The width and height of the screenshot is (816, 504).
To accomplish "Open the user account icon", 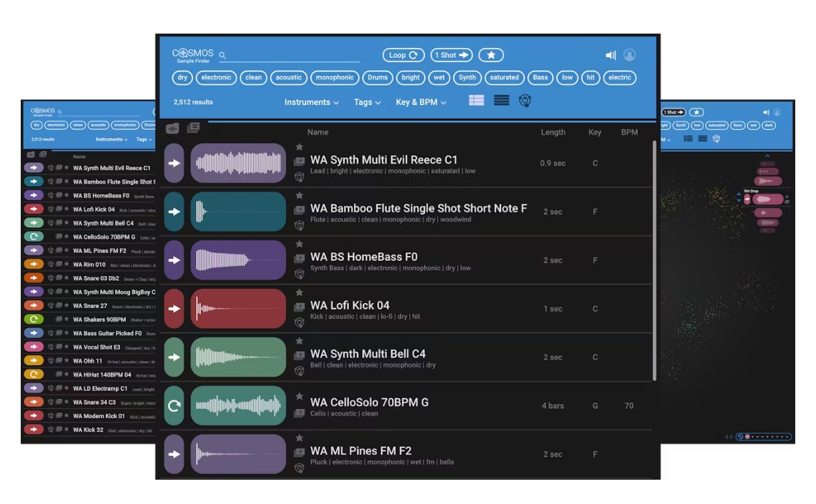I will click(629, 55).
